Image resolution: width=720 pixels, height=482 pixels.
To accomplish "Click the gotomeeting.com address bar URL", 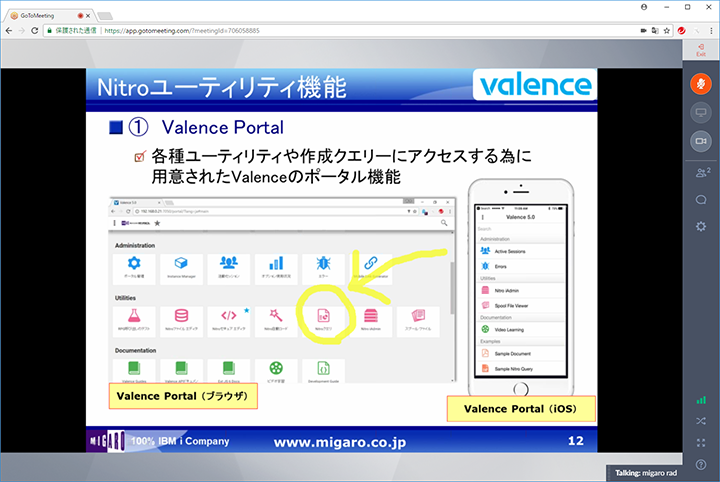I will tap(182, 31).
